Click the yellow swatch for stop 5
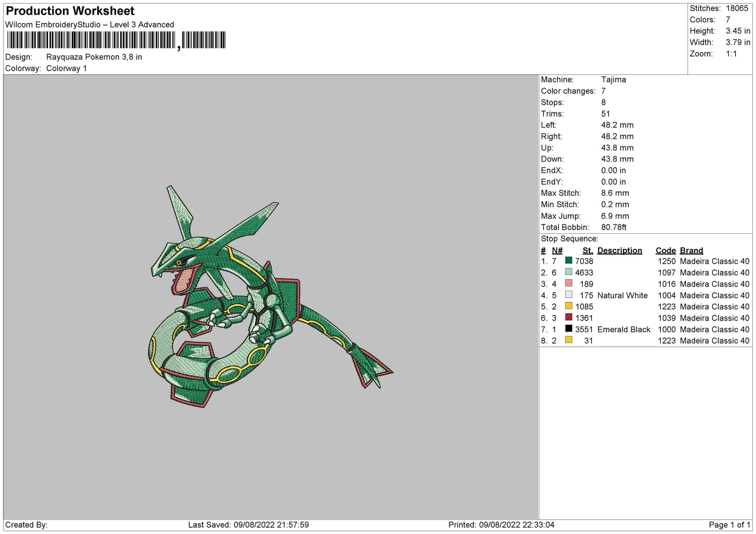 click(x=569, y=306)
